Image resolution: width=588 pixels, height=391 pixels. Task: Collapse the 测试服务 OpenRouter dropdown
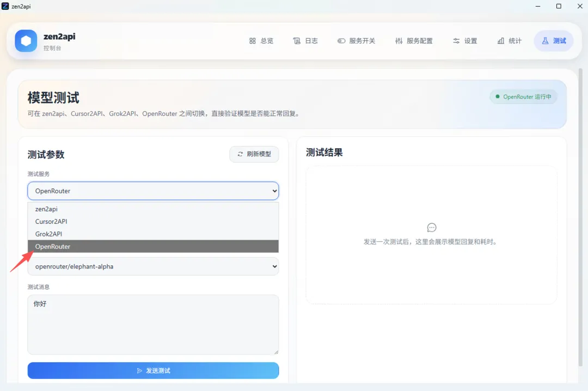click(x=153, y=191)
